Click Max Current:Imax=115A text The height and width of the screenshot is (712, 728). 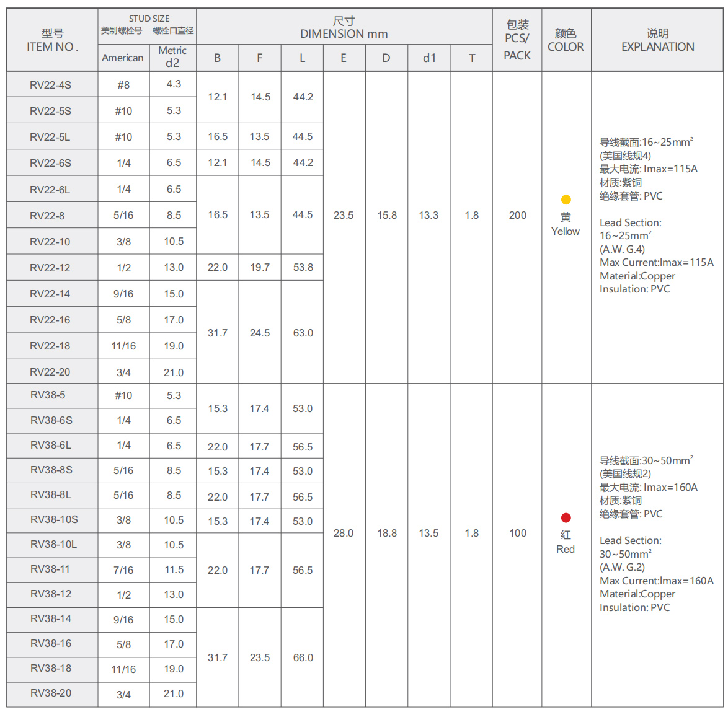[657, 263]
